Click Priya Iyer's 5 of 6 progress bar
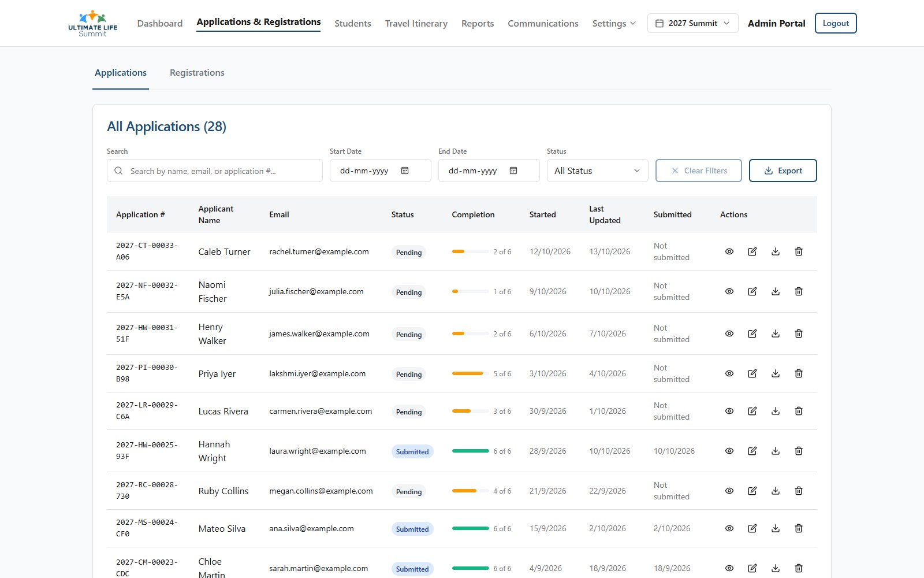924x578 pixels. click(x=470, y=373)
